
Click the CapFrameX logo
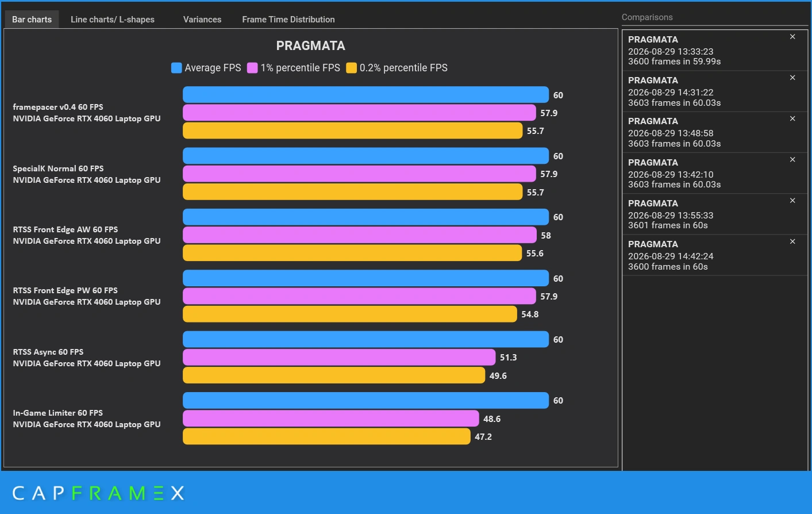(x=98, y=493)
